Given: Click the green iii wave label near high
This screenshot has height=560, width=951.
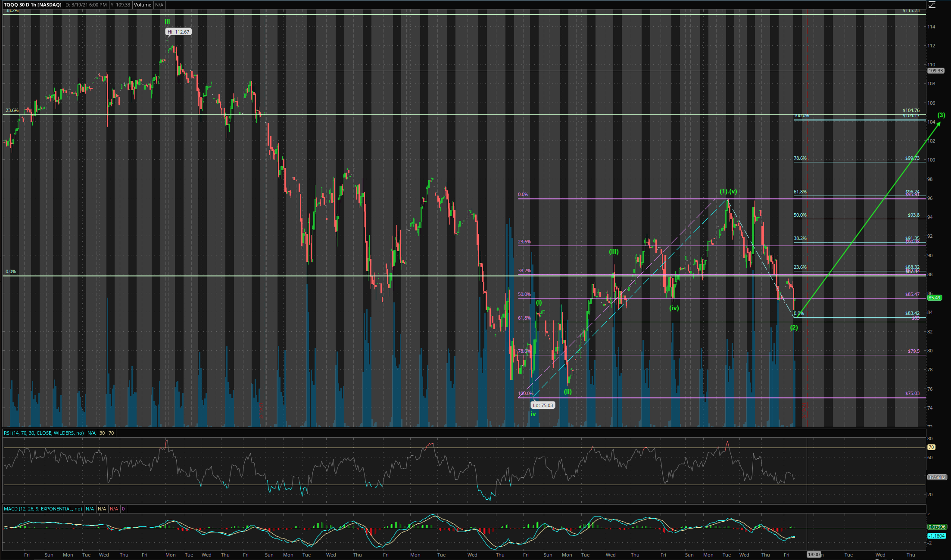Looking at the screenshot, I should (x=167, y=21).
